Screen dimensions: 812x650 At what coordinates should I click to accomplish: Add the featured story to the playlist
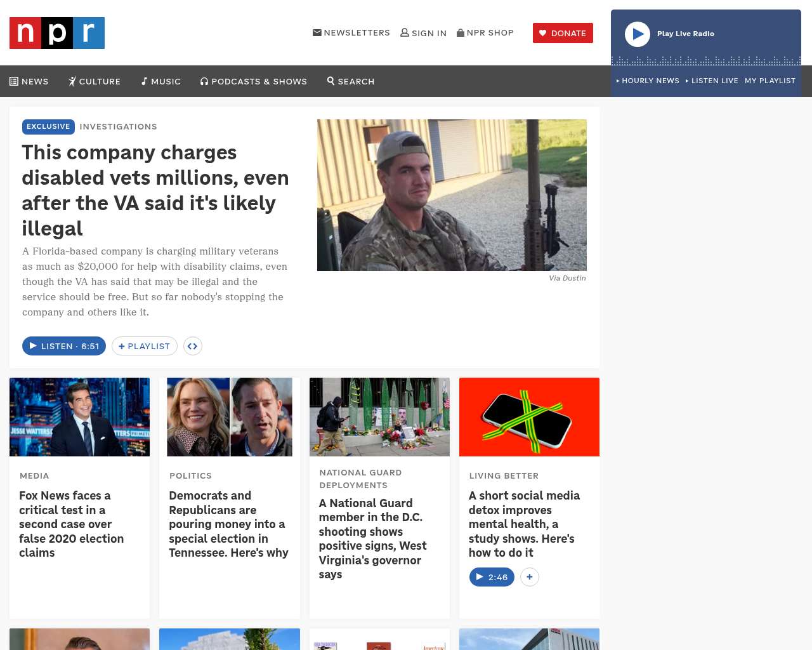point(145,346)
